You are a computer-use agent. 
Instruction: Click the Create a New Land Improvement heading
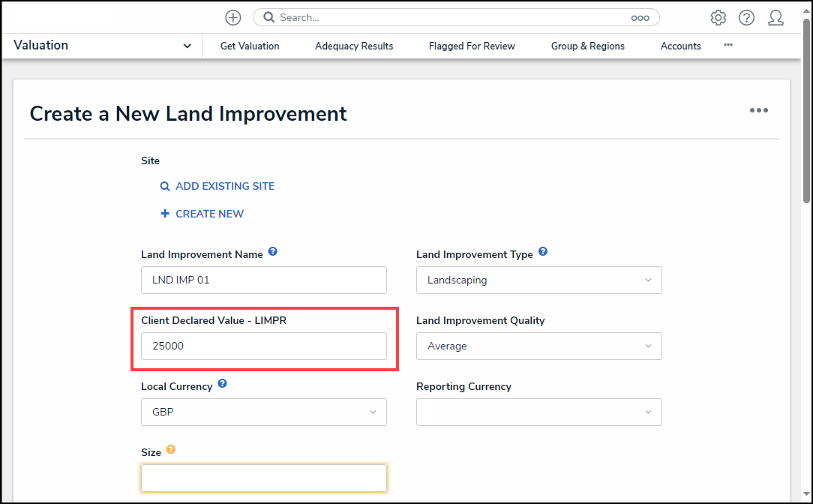coord(187,113)
